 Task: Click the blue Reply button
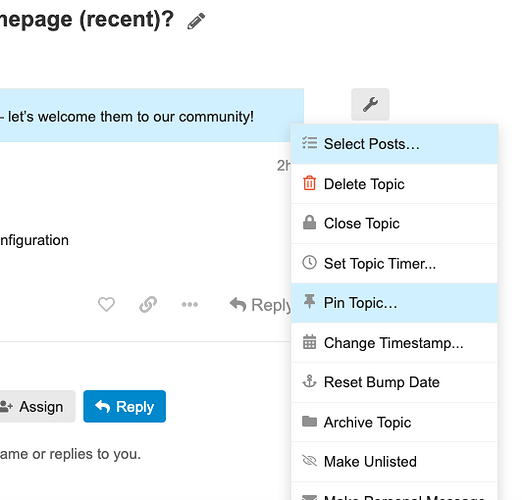click(124, 406)
